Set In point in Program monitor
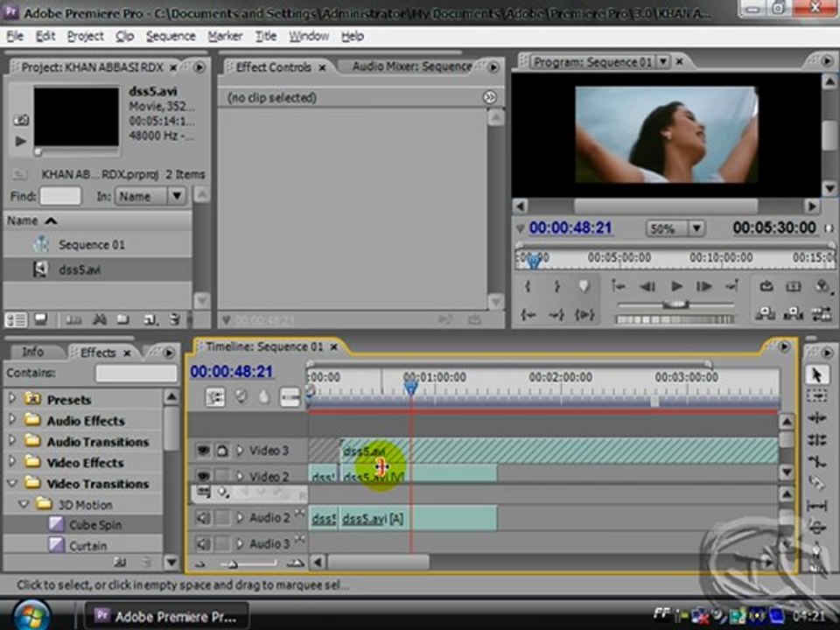The height and width of the screenshot is (630, 840). coord(528,287)
